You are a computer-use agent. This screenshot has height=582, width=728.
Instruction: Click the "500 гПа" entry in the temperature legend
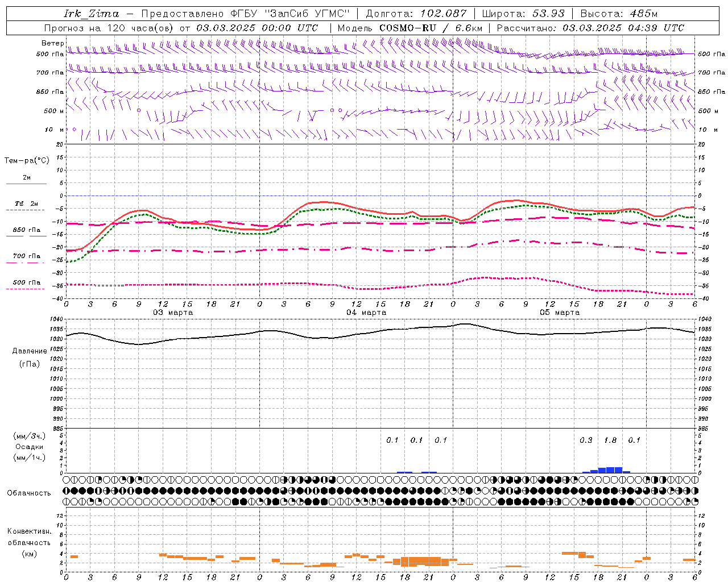pos(27,282)
